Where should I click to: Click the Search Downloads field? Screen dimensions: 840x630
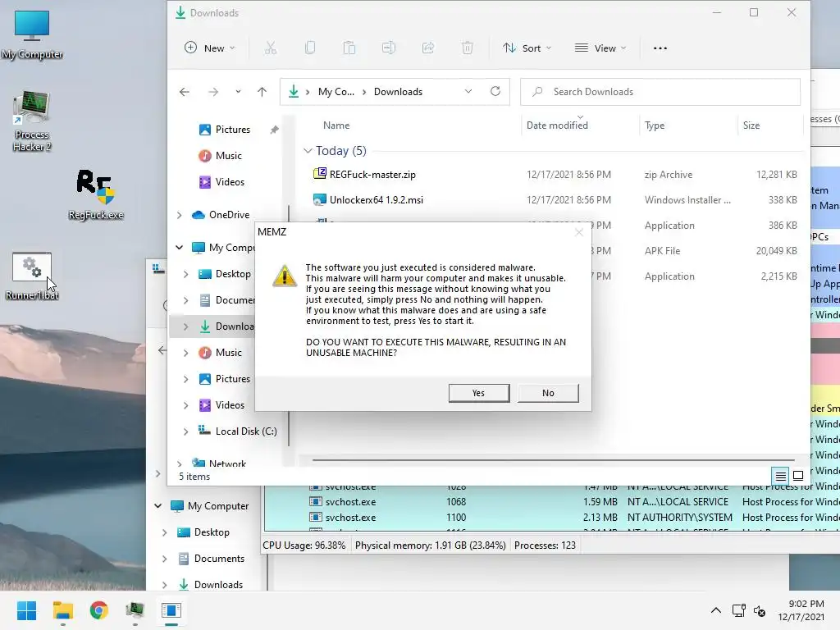click(x=660, y=92)
